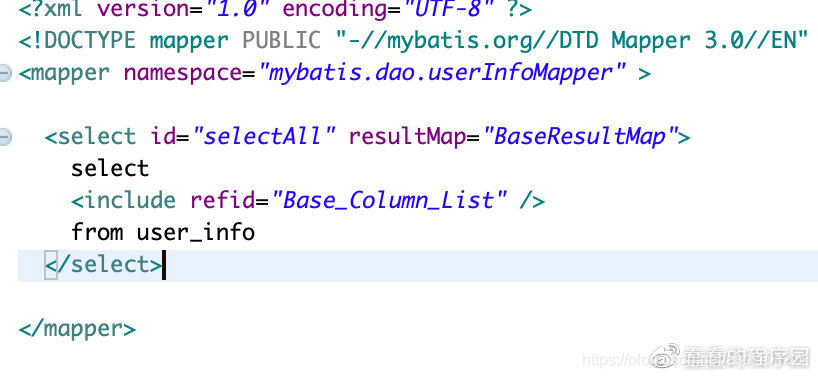Collapse the select element fold marker
The width and height of the screenshot is (818, 378).
pyautogui.click(x=4, y=137)
